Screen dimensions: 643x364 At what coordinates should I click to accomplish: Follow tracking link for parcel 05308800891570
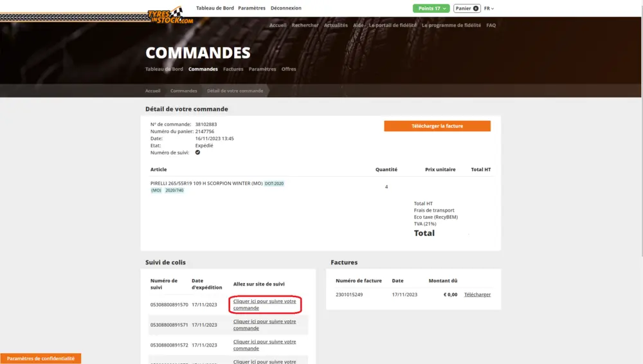click(264, 305)
